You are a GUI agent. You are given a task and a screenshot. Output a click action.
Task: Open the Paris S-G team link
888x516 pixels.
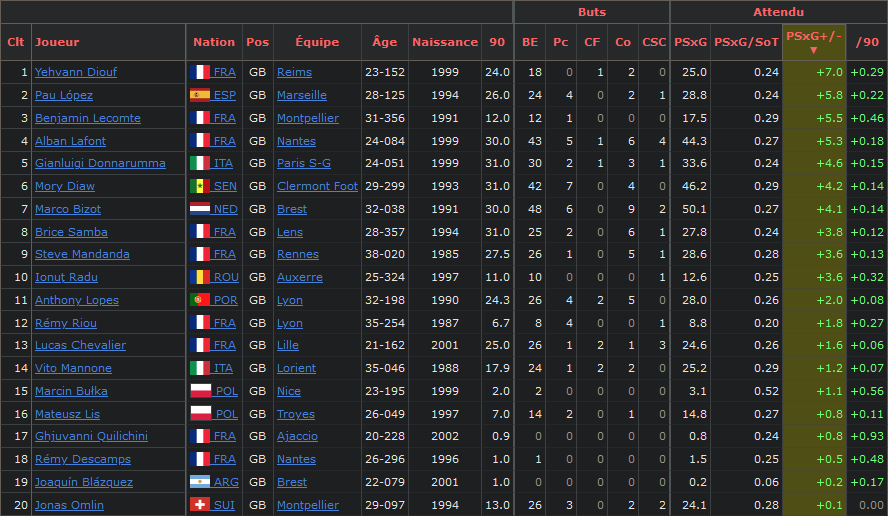(x=304, y=163)
